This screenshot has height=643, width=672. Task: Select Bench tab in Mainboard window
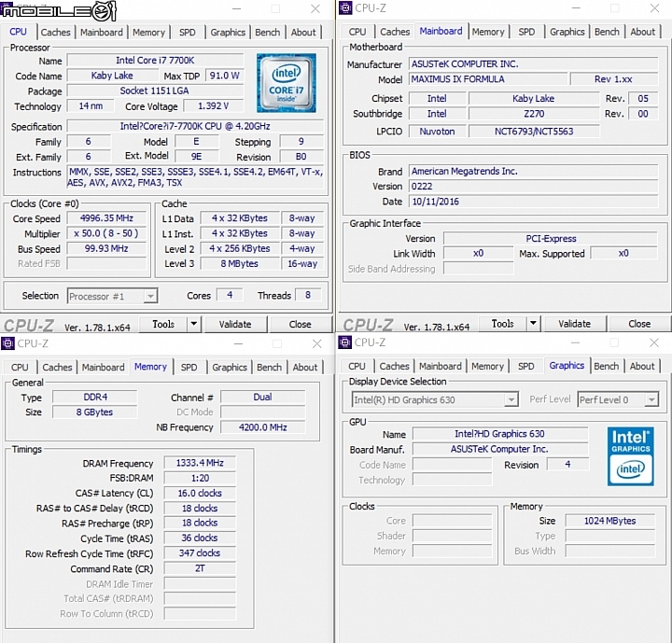[607, 32]
